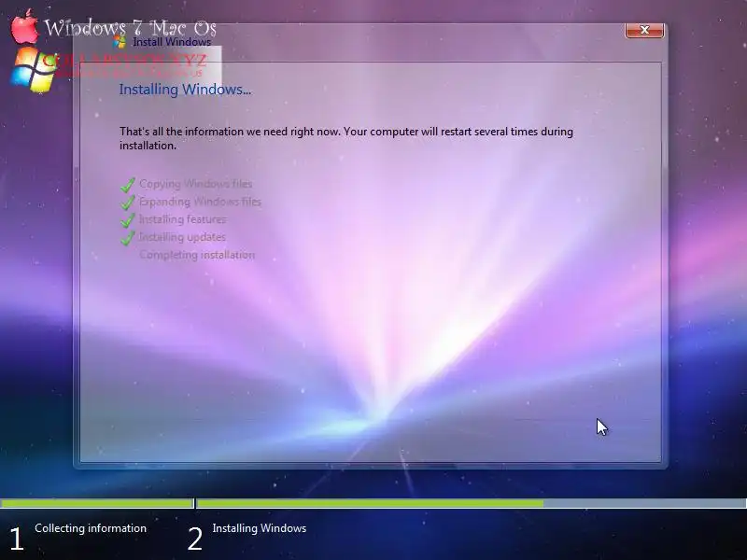The image size is (747, 560).
Task: Click the restart information paragraph
Action: 346,138
